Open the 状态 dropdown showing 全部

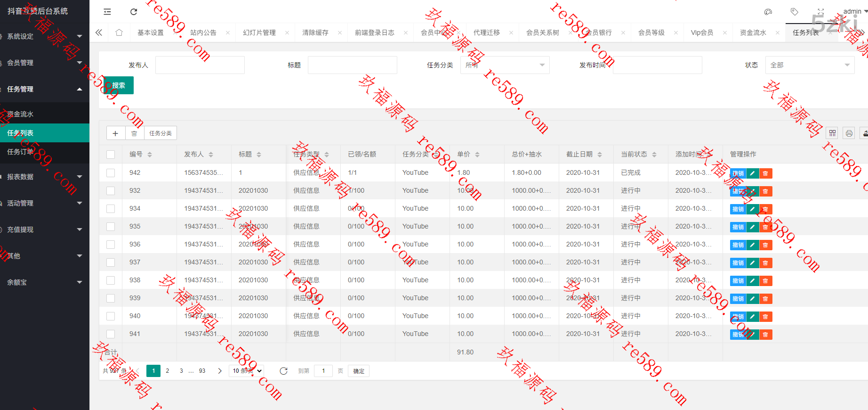[x=810, y=65]
